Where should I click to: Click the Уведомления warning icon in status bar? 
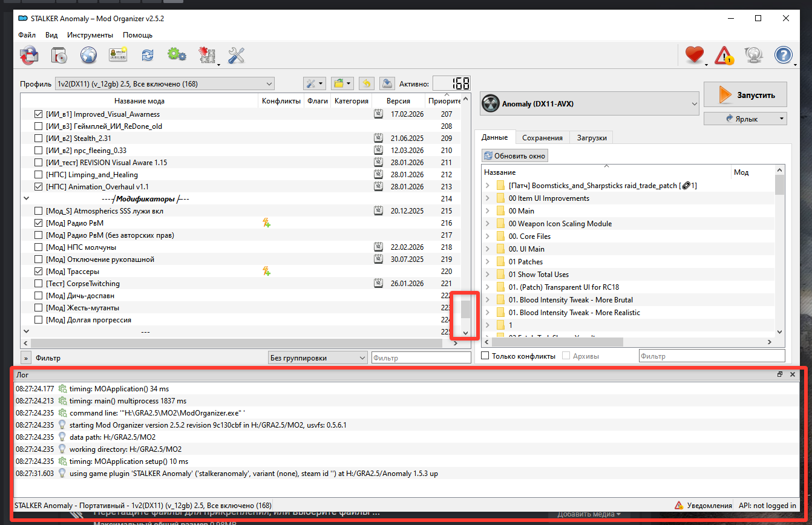coord(679,505)
